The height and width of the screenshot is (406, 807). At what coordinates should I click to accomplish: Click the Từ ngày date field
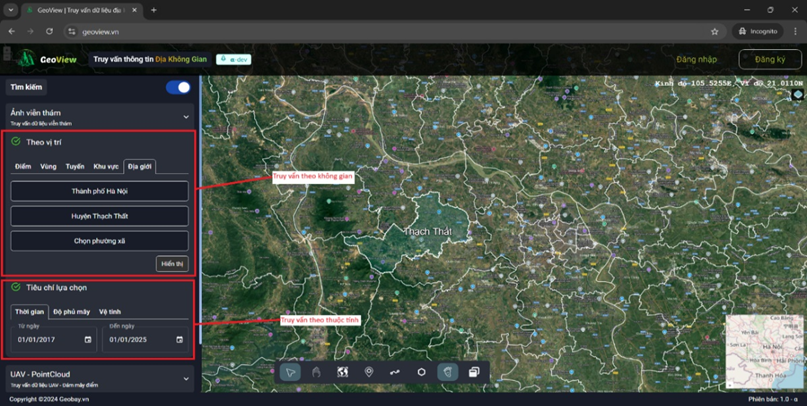[54, 340]
